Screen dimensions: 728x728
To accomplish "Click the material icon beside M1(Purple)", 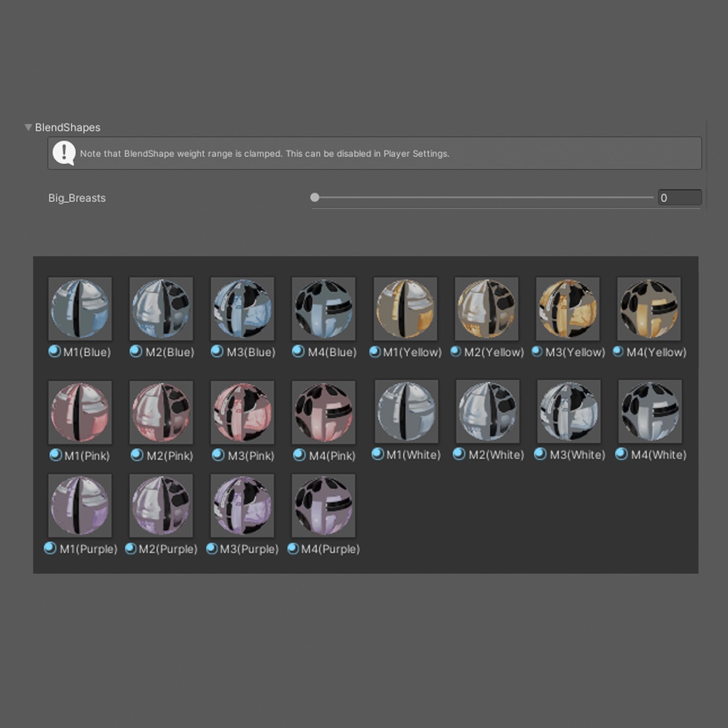I will click(50, 548).
